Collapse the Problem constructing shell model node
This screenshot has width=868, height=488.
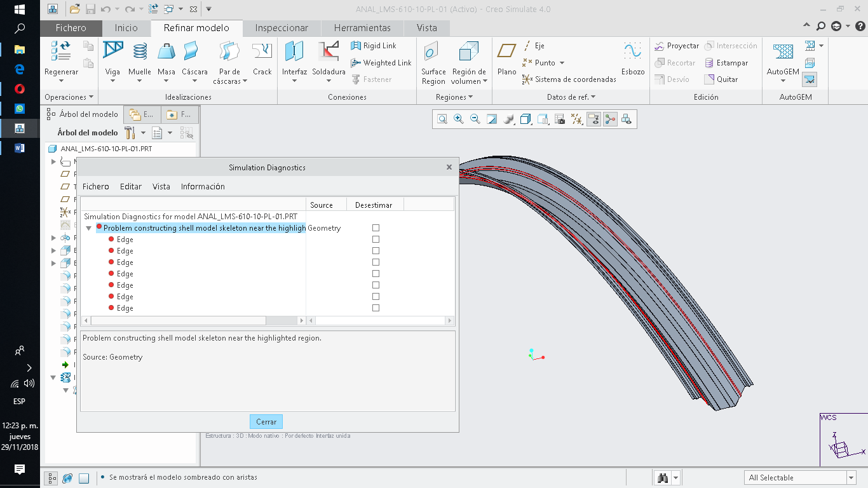click(x=88, y=227)
